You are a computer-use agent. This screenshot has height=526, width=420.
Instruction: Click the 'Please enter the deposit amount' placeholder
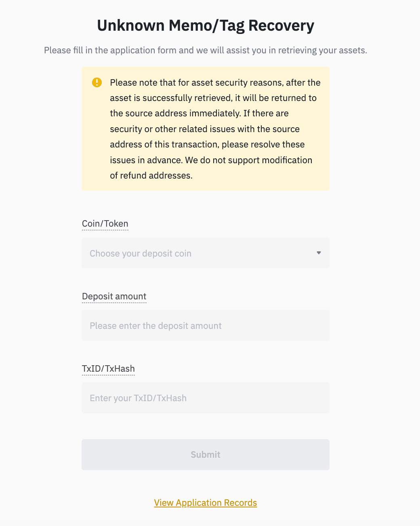[x=155, y=326]
